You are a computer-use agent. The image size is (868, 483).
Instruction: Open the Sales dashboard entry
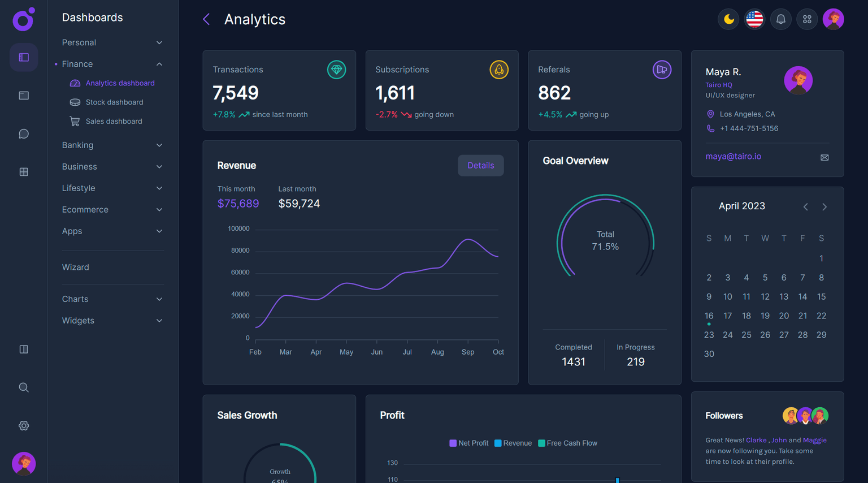(x=113, y=121)
